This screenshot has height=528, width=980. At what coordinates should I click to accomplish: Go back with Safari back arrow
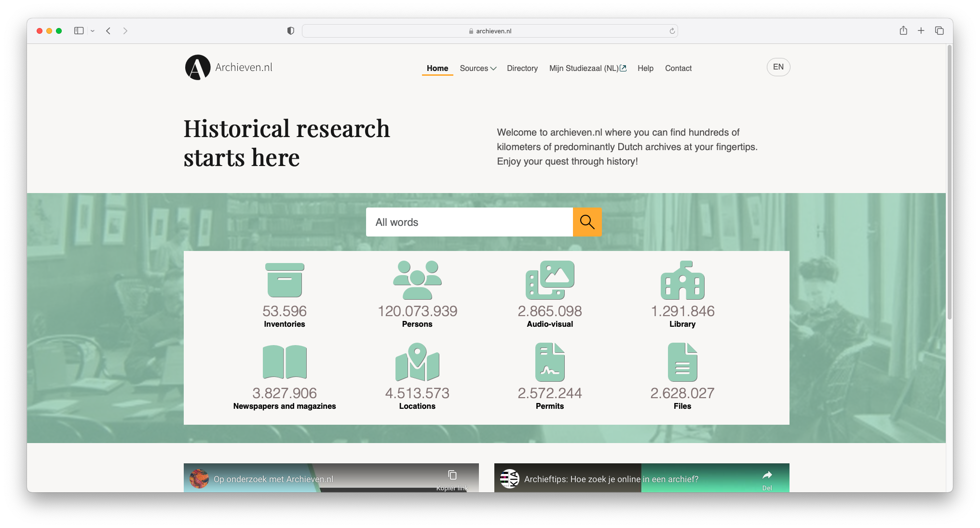109,31
